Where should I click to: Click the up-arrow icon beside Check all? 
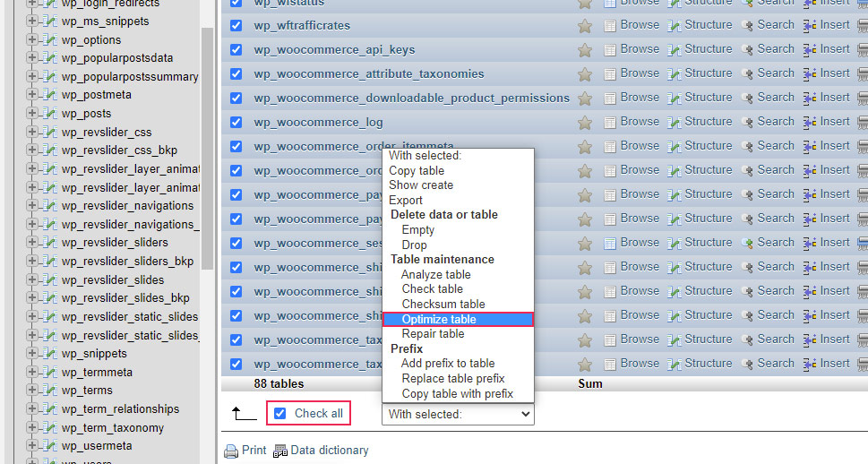point(244,413)
